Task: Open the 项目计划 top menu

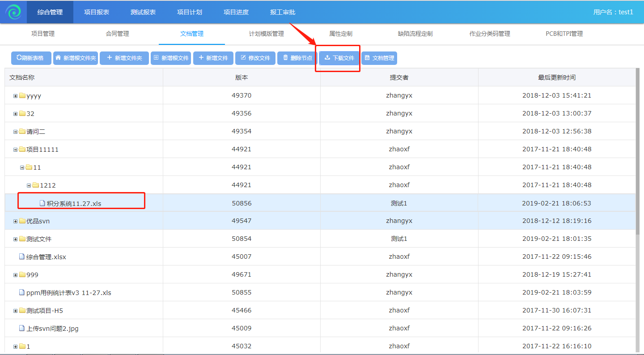Action: [x=190, y=12]
